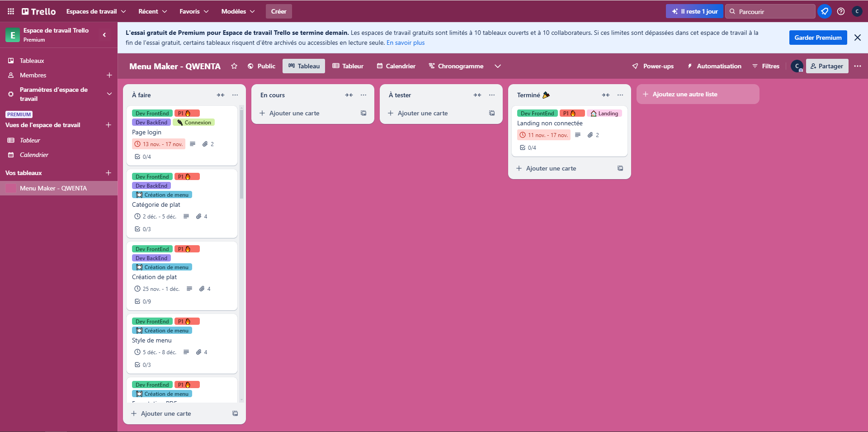
Task: Open the Terminé list actions menu
Action: pos(620,95)
